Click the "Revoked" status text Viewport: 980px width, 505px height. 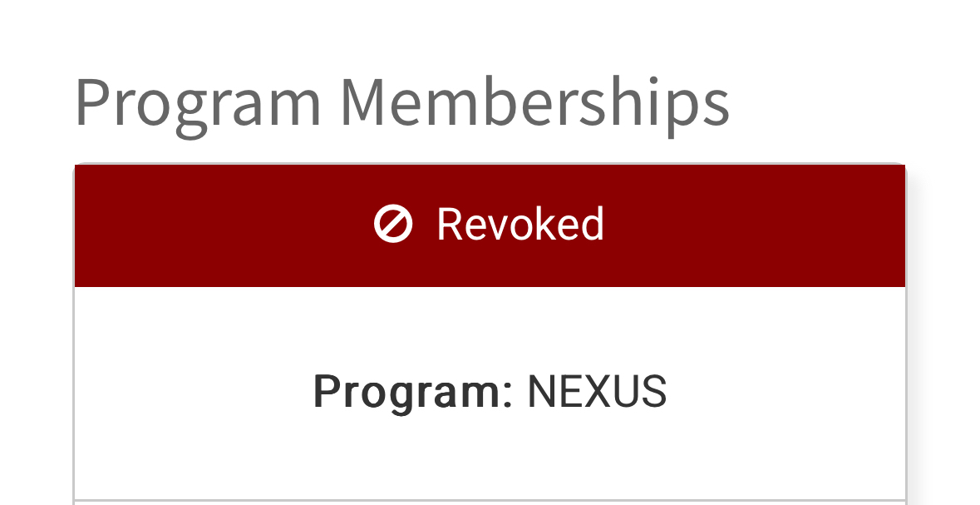[520, 225]
